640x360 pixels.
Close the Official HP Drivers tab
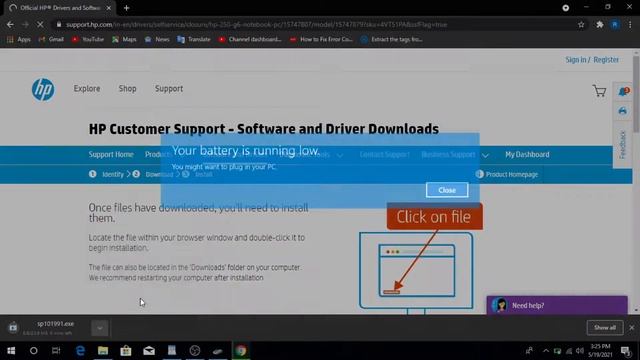tap(109, 8)
